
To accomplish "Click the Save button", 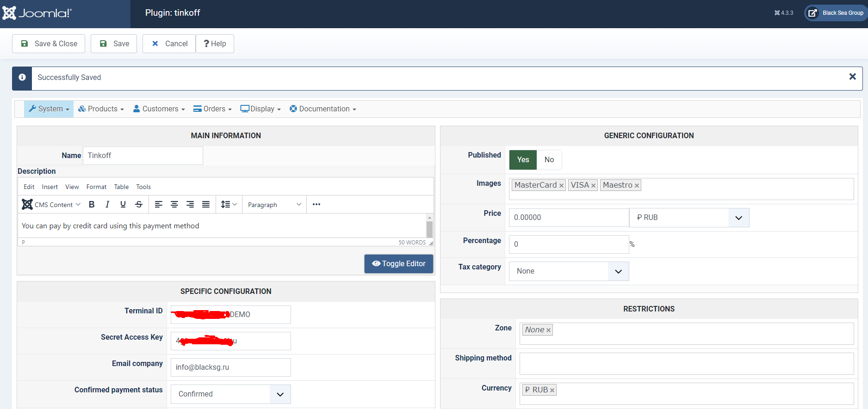I will tap(114, 43).
